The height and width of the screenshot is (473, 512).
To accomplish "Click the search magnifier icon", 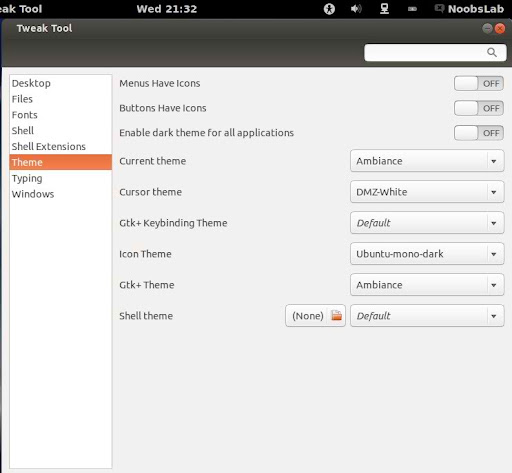I will [492, 52].
